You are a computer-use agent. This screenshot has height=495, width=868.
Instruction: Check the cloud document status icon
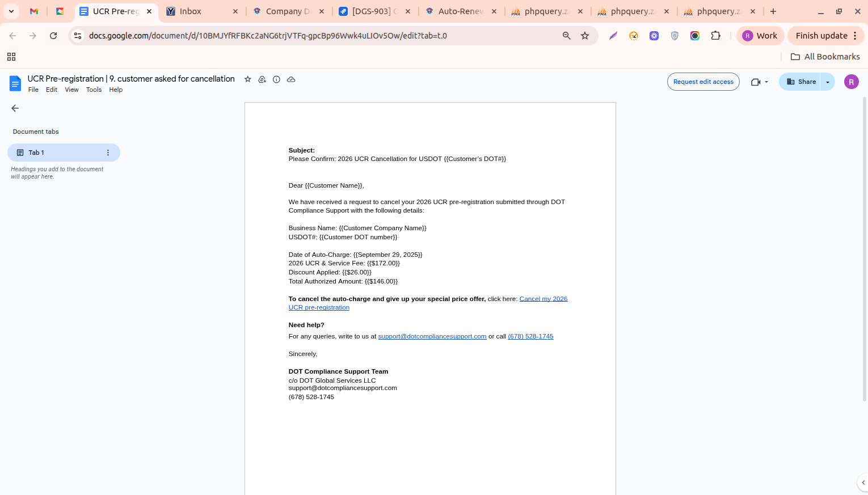point(291,79)
